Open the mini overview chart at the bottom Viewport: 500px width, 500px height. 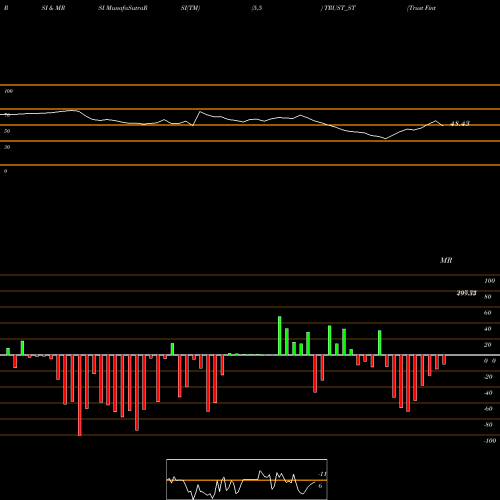tap(247, 479)
